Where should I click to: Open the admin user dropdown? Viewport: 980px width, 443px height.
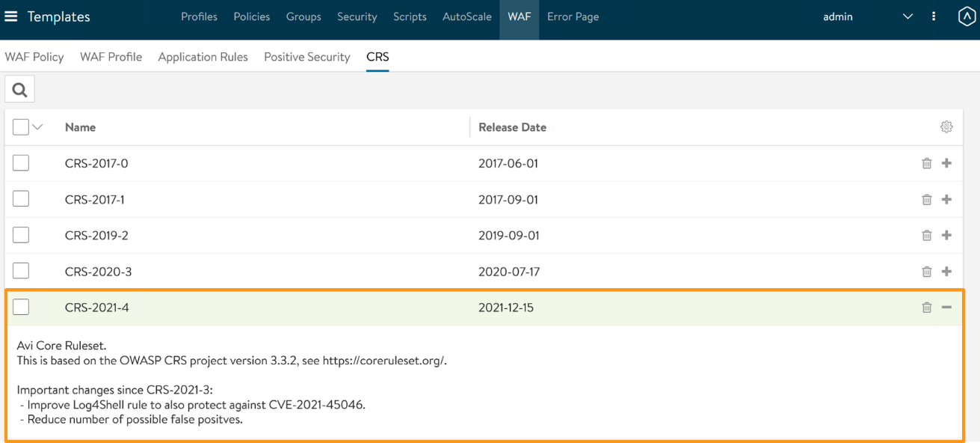(868, 16)
